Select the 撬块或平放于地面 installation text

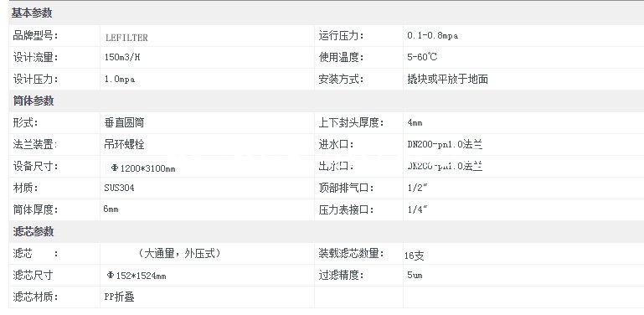click(447, 79)
